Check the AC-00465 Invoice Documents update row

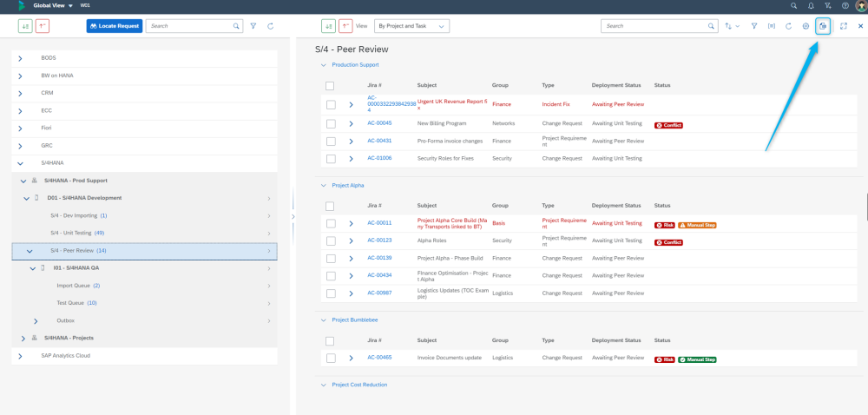pos(330,358)
